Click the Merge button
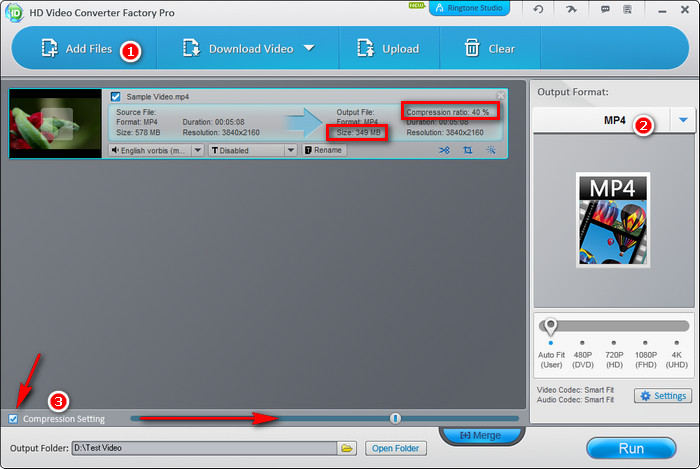 pyautogui.click(x=481, y=435)
